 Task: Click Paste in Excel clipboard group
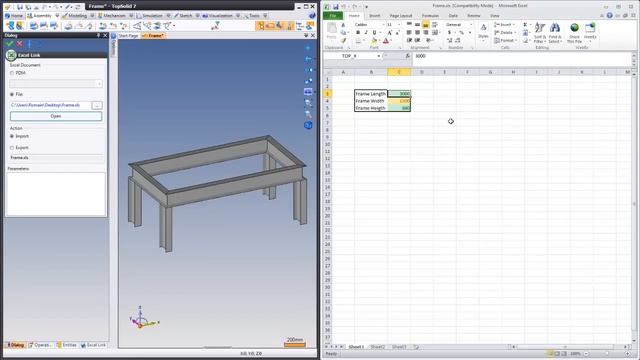coord(331,31)
